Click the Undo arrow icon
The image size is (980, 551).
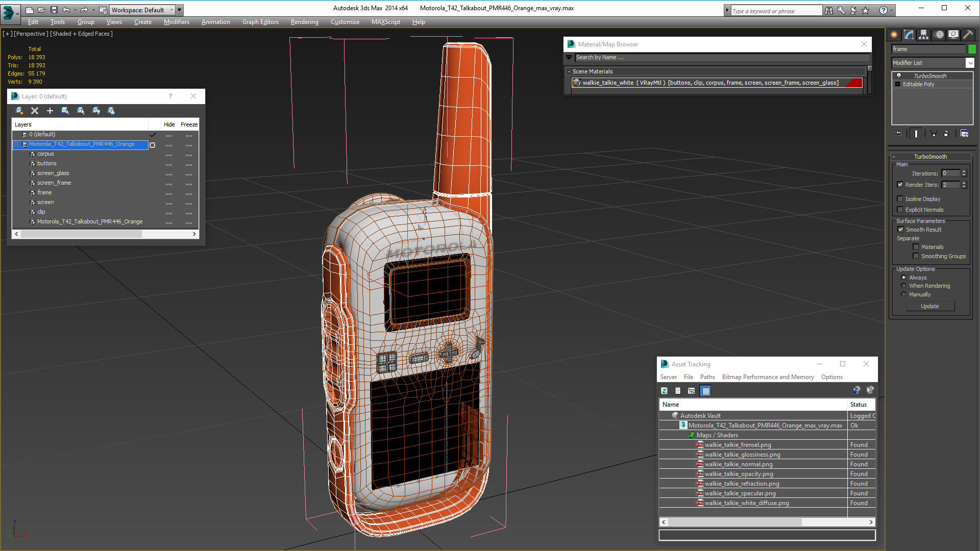click(66, 10)
